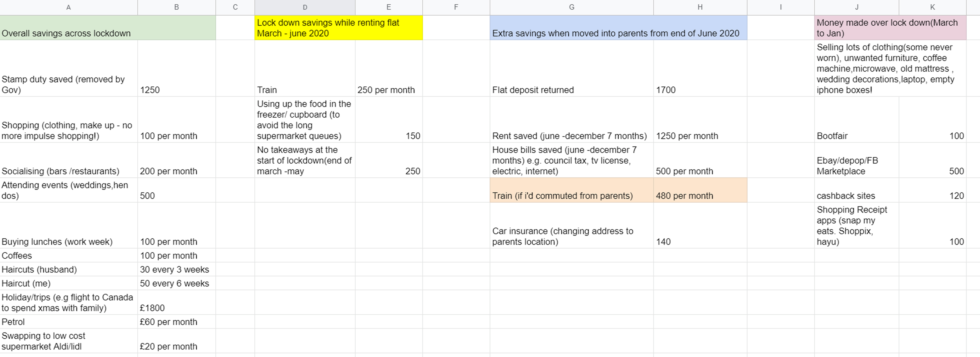Screen dimensions: 980x357
Task: Click the orange 'Train (if i'd commuted from parents)' cell
Action: (571, 190)
